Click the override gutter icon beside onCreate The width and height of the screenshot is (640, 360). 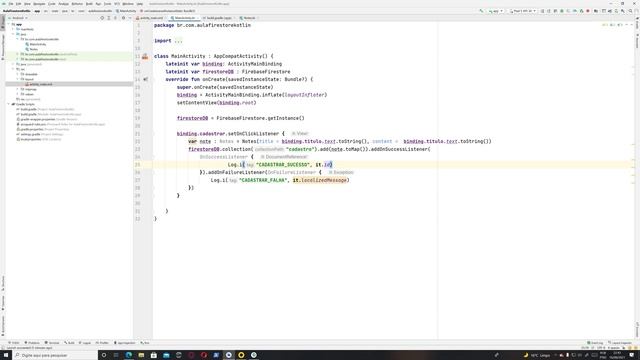pos(145,80)
